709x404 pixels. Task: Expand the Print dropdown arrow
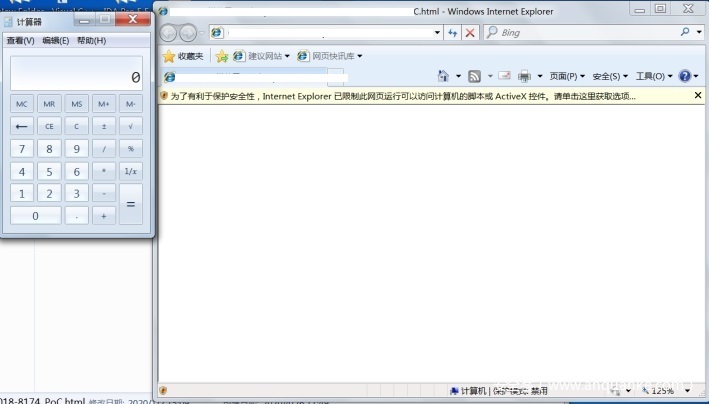coord(540,76)
